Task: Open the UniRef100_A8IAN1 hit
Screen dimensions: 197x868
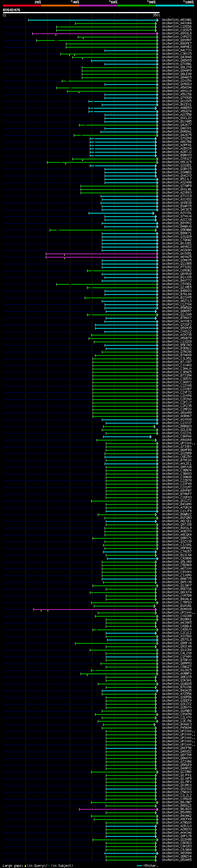Action: coord(176,20)
